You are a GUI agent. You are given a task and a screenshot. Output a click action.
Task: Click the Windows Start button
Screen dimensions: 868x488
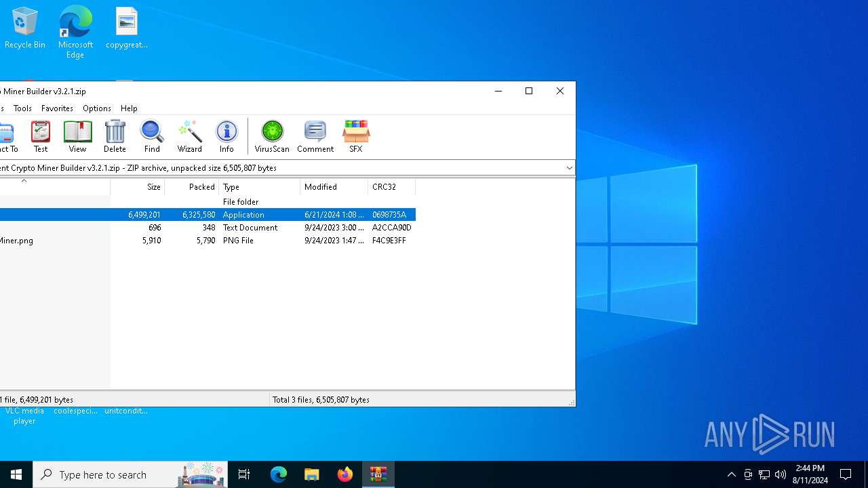point(16,474)
